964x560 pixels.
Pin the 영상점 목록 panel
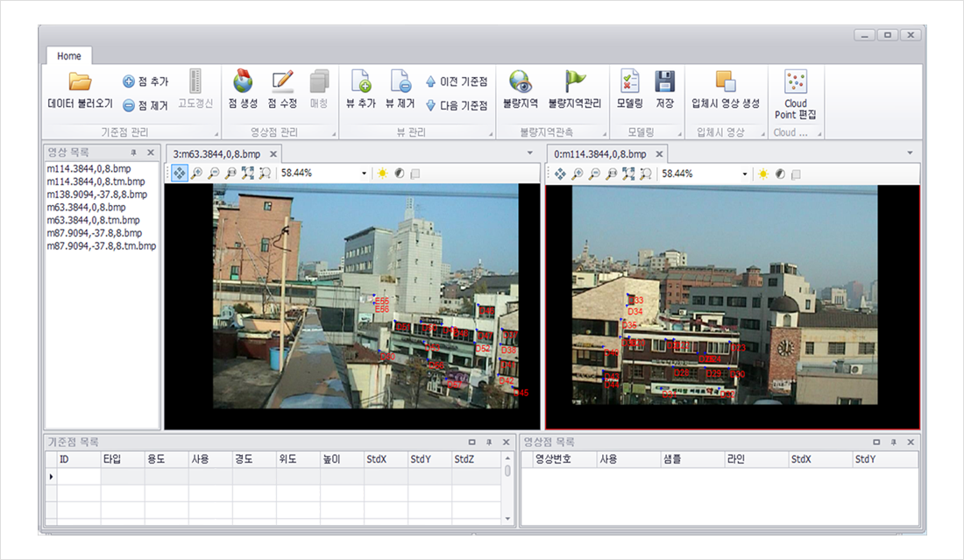[894, 442]
